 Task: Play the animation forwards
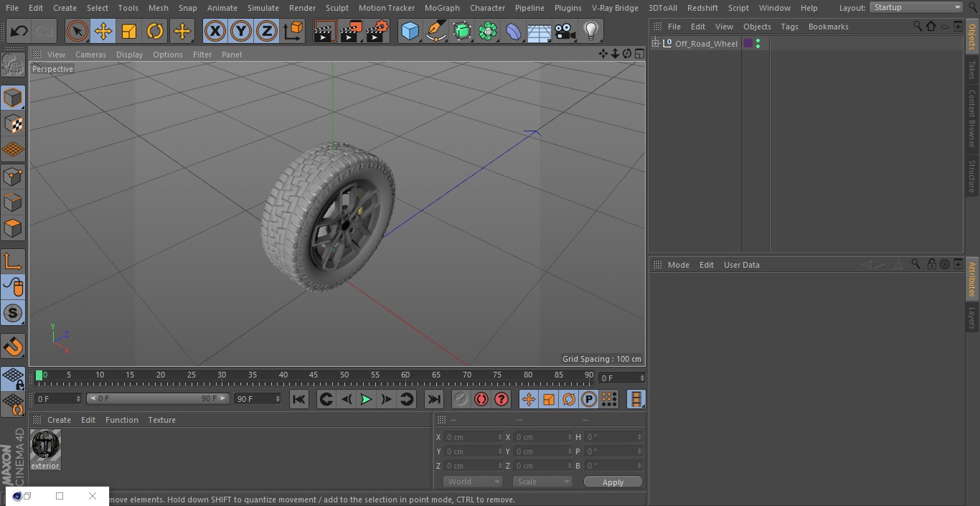pos(366,399)
